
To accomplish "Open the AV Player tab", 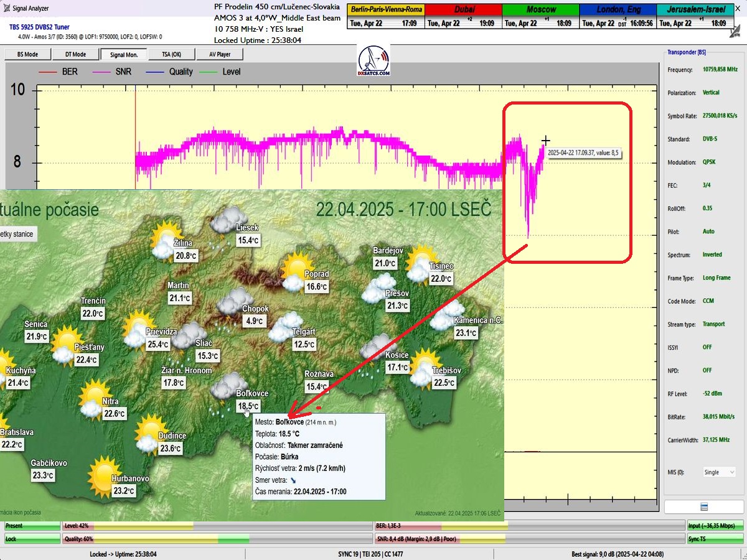I will point(218,54).
